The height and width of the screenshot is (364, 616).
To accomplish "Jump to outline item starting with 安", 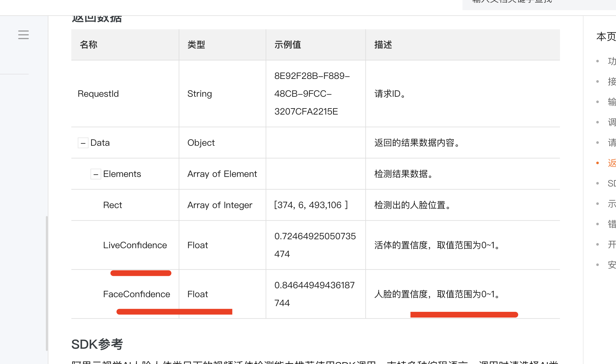I will point(611,265).
